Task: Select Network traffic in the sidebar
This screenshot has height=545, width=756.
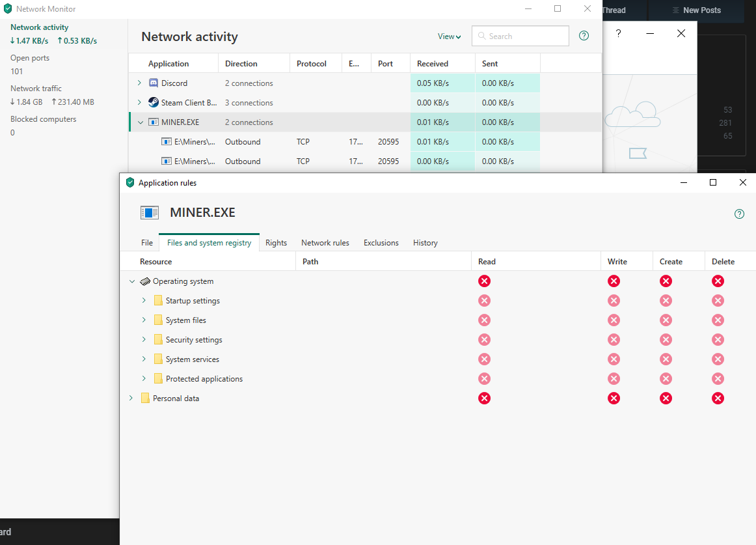Action: pos(36,89)
